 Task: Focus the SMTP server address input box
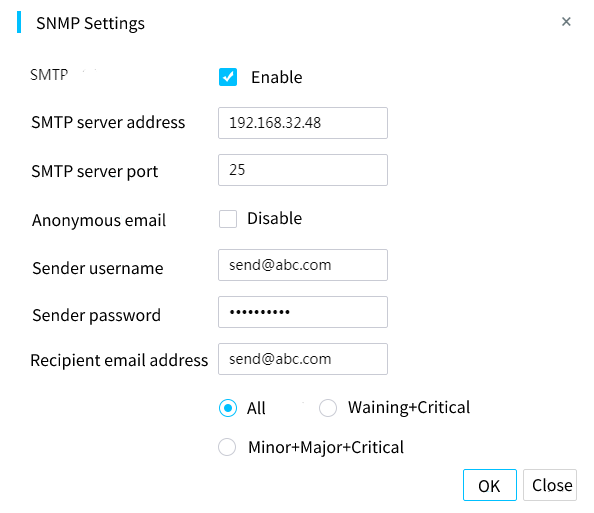click(x=303, y=123)
